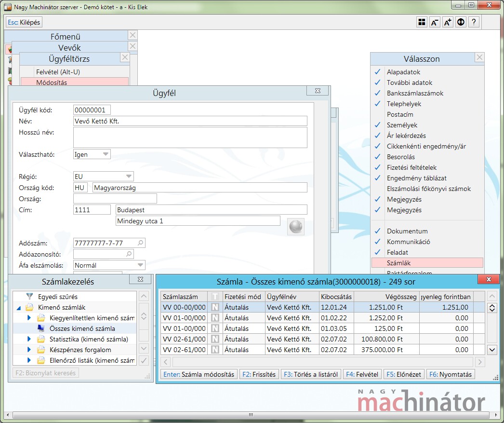This screenshot has height=423, width=504.
Task: Expand the Statisztika (kimenő számla) node
Action: tap(29, 339)
